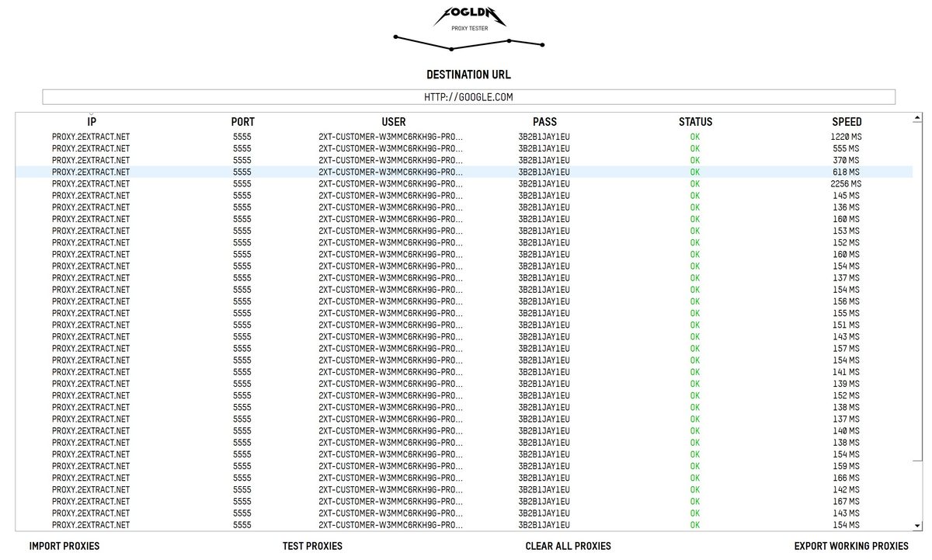Click password 3B2B1JAY1EU in the 166 MS row
Screen dimensions: 932x560
[x=544, y=478]
